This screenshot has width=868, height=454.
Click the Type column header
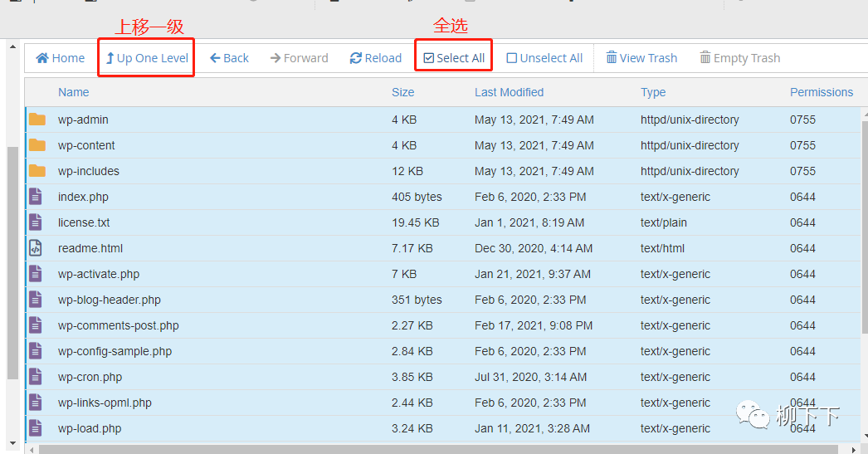pos(652,92)
